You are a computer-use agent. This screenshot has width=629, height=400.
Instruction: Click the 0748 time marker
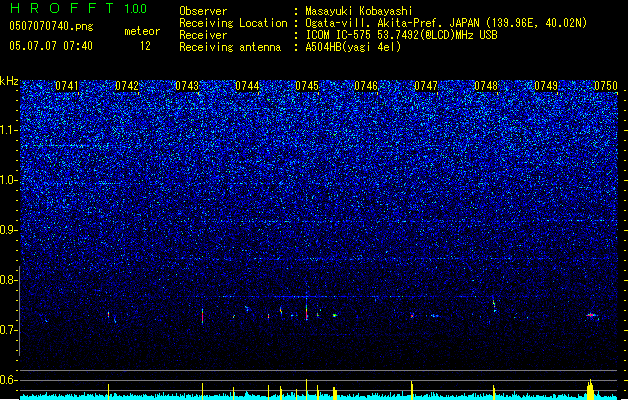(x=486, y=86)
